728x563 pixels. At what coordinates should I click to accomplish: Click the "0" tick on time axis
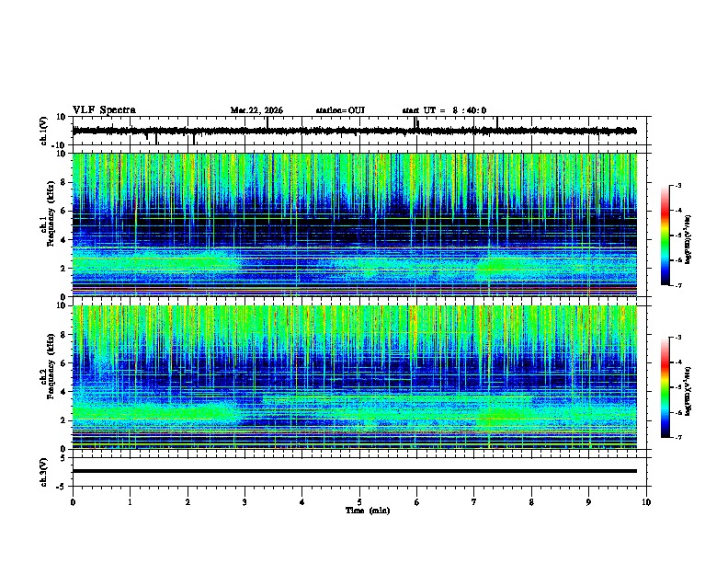tap(73, 502)
